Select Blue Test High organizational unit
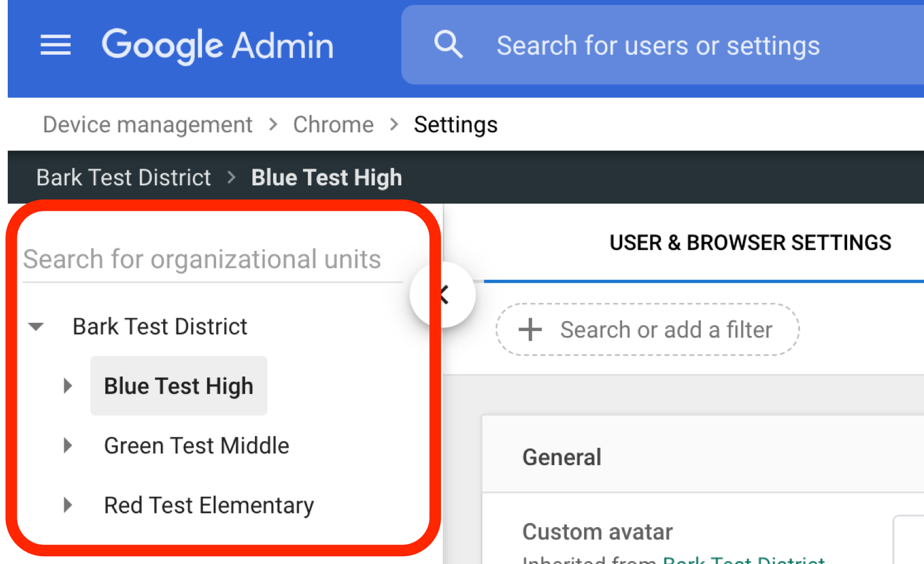This screenshot has height=564, width=924. click(179, 386)
